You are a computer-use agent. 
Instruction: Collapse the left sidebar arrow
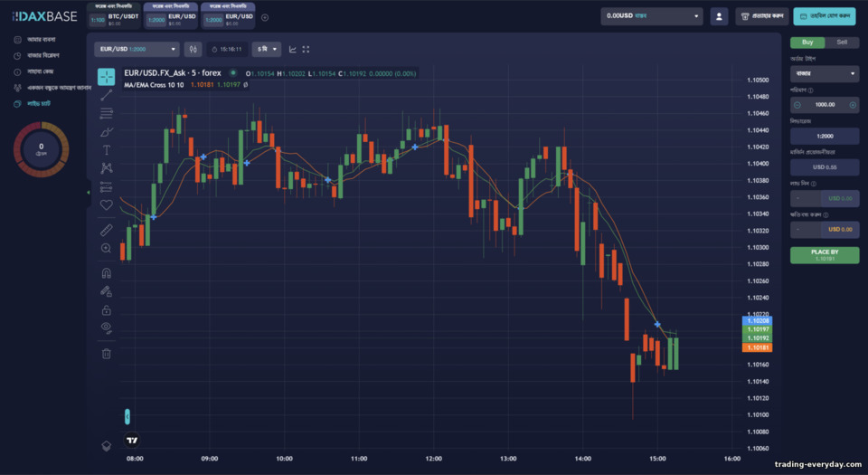[x=88, y=192]
